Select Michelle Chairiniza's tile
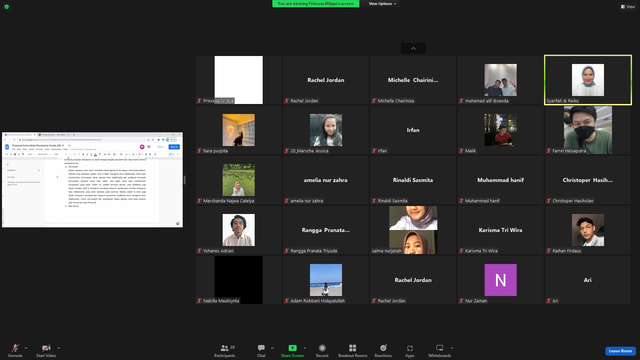 (413, 80)
